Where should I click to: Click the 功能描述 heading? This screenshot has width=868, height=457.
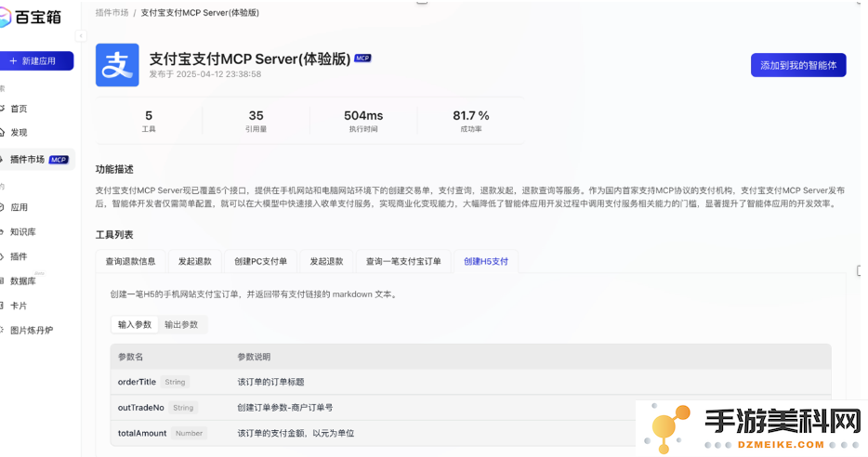click(x=114, y=169)
